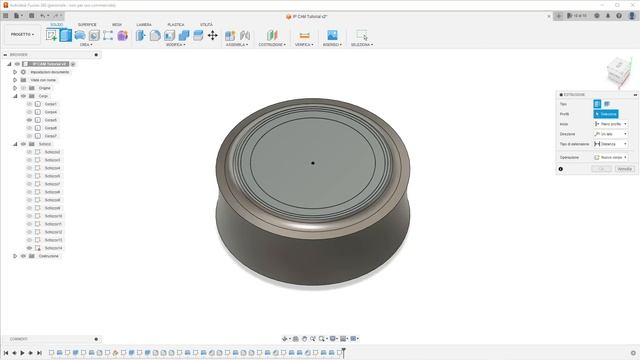
Task: Click the Orbit icon in navigation bar
Action: 284,339
